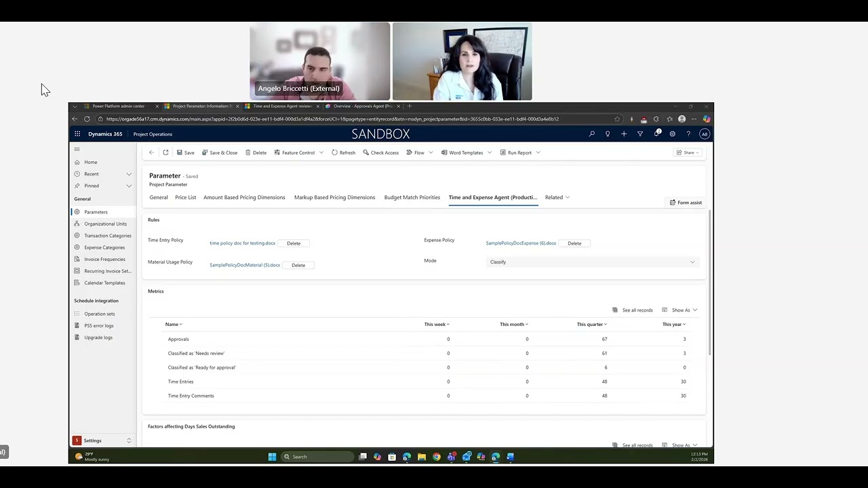Open the lightbulb assistant icon in header
The height and width of the screenshot is (488, 868).
[x=608, y=134]
